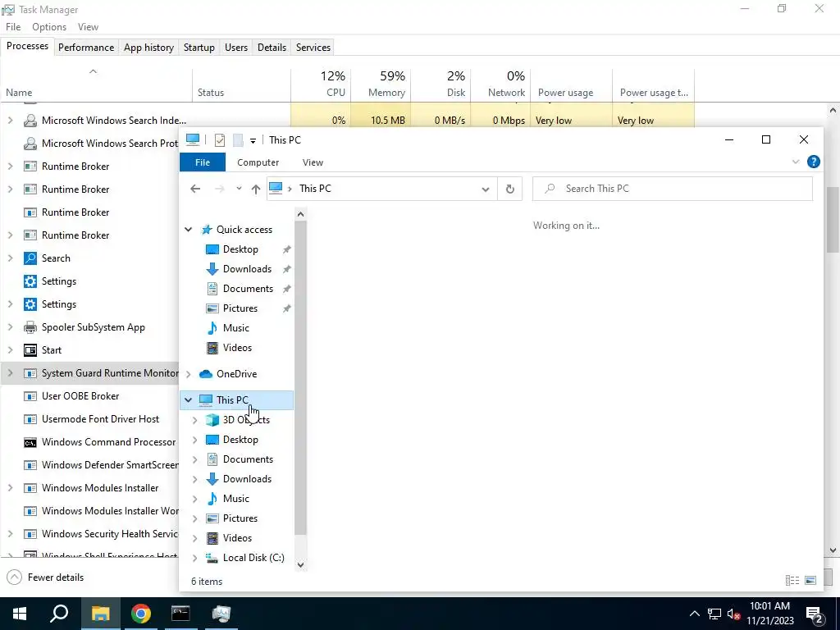Expand the File Explorer ribbon chevron
Viewport: 840px width, 630px height.
[796, 162]
